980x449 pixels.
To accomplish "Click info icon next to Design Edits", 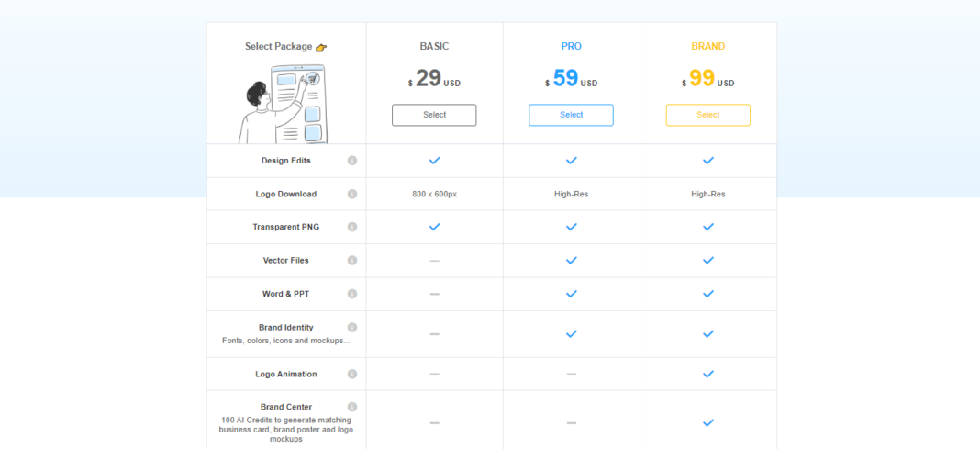I will [352, 161].
